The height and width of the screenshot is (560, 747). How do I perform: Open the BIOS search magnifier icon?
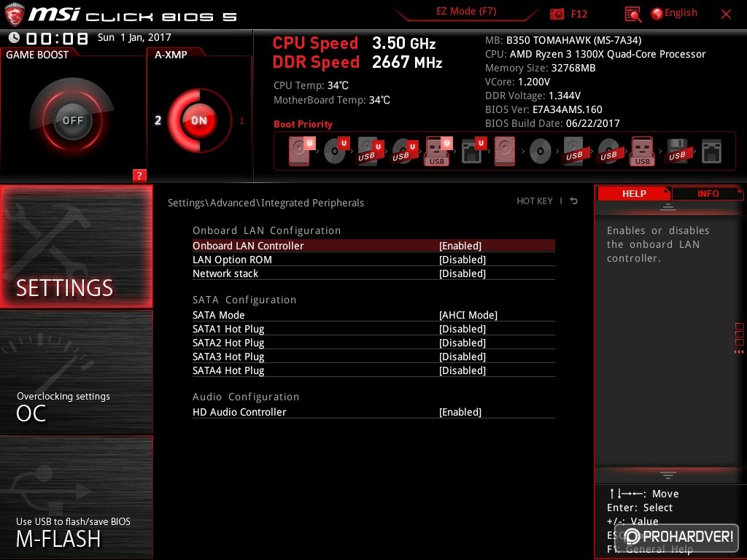coord(632,15)
